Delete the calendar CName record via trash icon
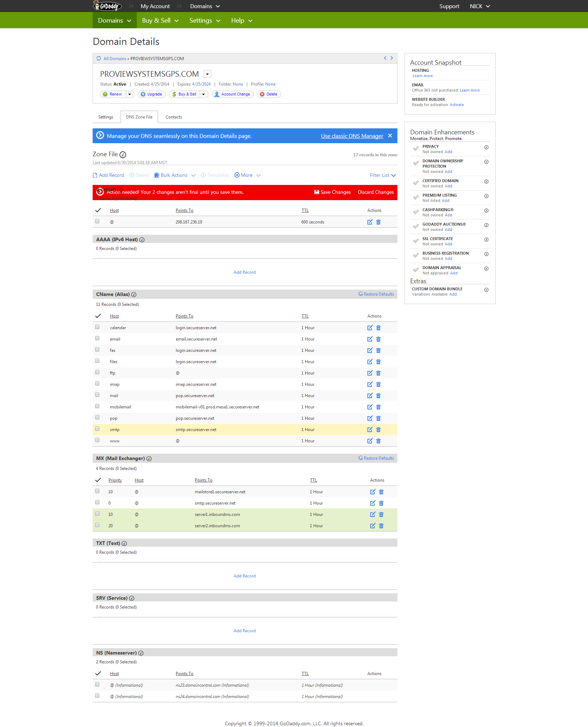Screen dimensions: 588x727 click(378, 328)
